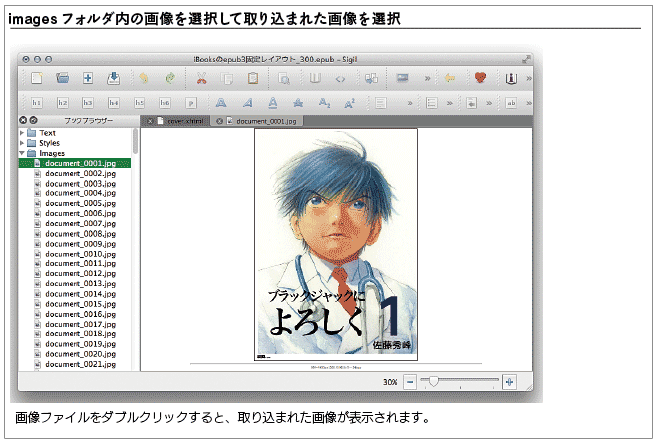656x442 pixels.
Task: Apply the h4 heading style
Action: pos(113,103)
